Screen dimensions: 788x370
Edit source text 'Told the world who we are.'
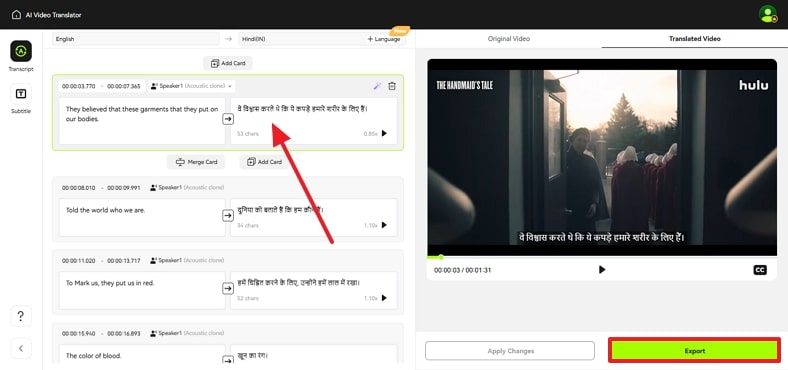tap(142, 217)
